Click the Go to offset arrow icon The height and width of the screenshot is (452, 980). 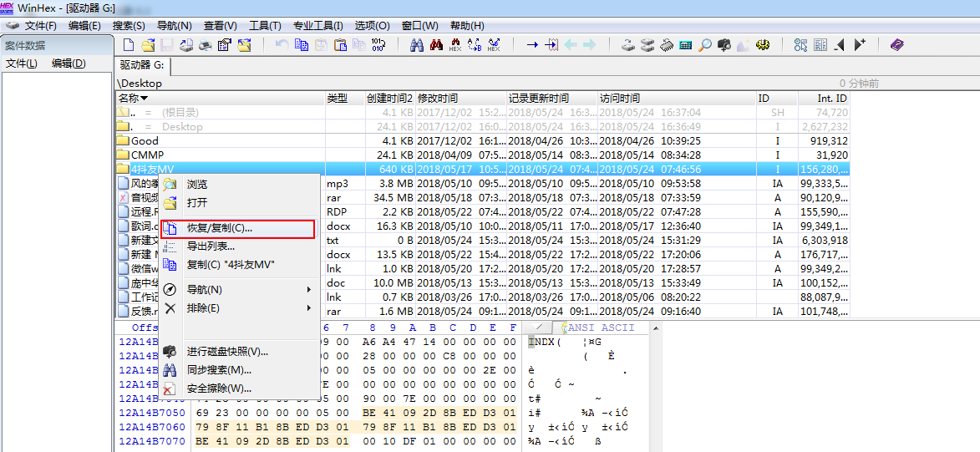click(x=532, y=45)
